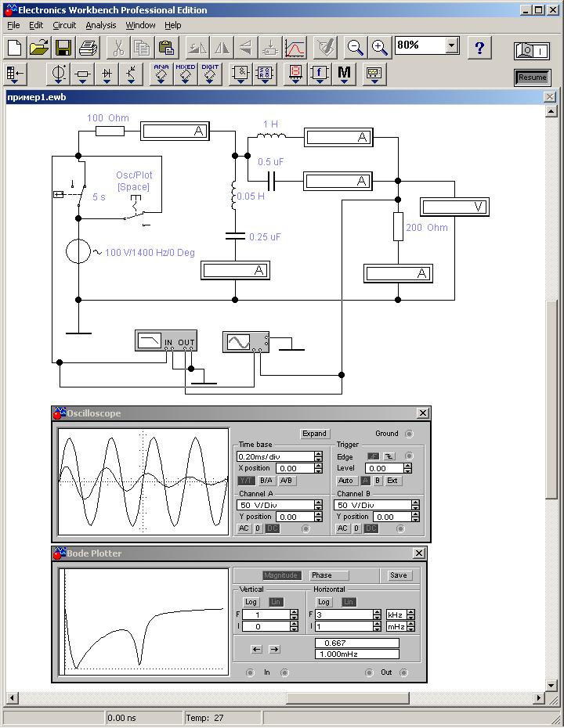Zoom out with magnifier minus
Screen dimensions: 564x728
click(x=356, y=48)
